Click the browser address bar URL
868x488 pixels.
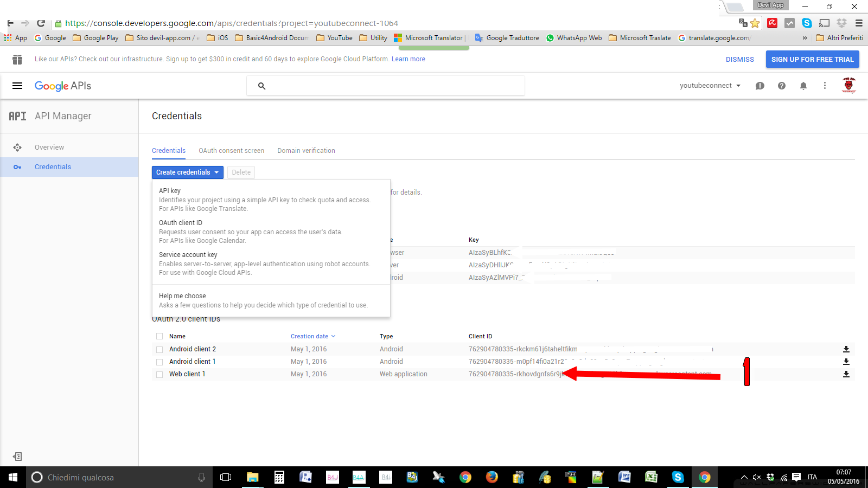coord(232,23)
